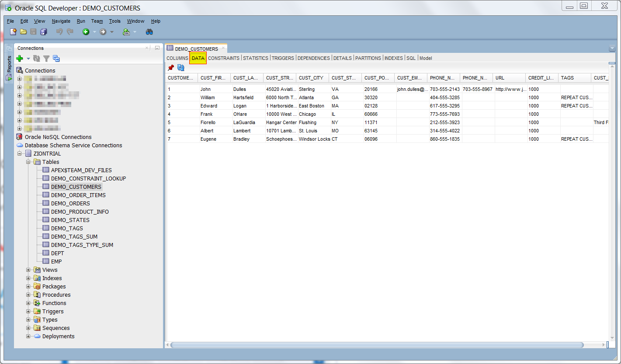The height and width of the screenshot is (364, 621).
Task: Refresh the Connections tree
Action: click(37, 59)
